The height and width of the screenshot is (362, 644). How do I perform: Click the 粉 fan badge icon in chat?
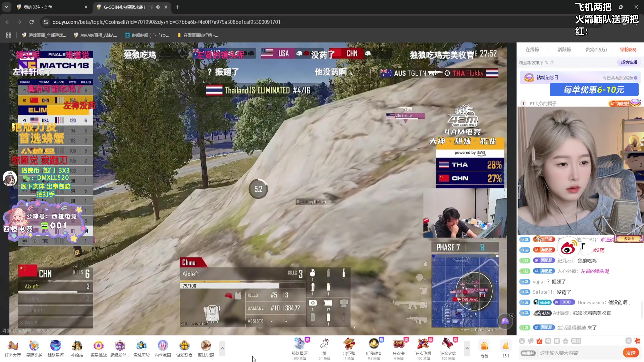point(548,341)
